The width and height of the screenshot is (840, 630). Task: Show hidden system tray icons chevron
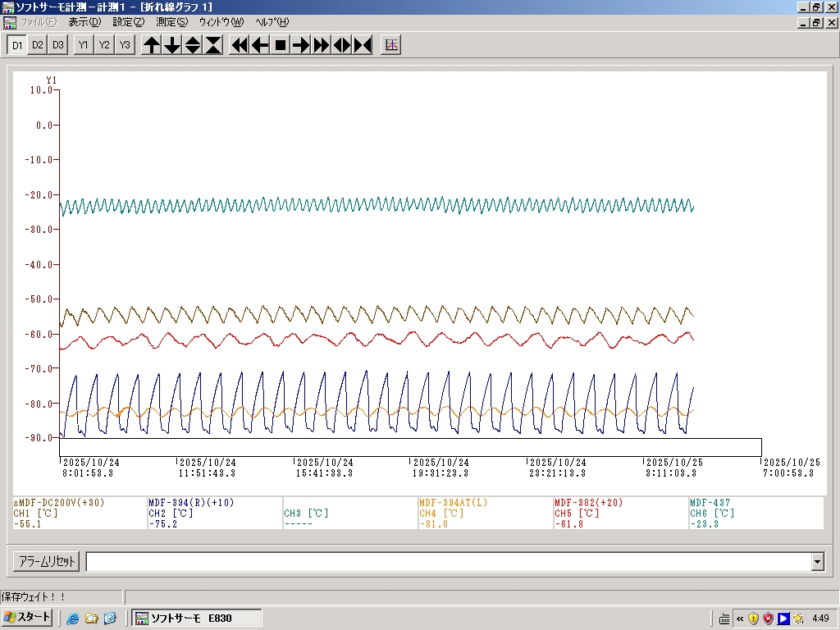(x=740, y=619)
